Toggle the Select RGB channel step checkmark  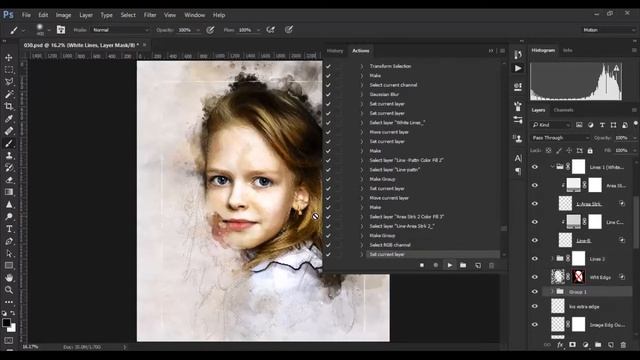pyautogui.click(x=329, y=245)
